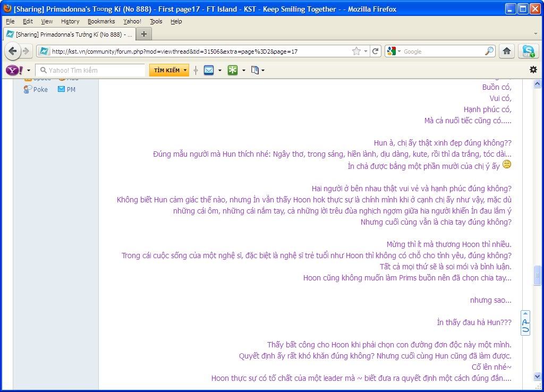Click the vertical scrollbar thumb
This screenshot has height=392, width=544.
pos(537,275)
